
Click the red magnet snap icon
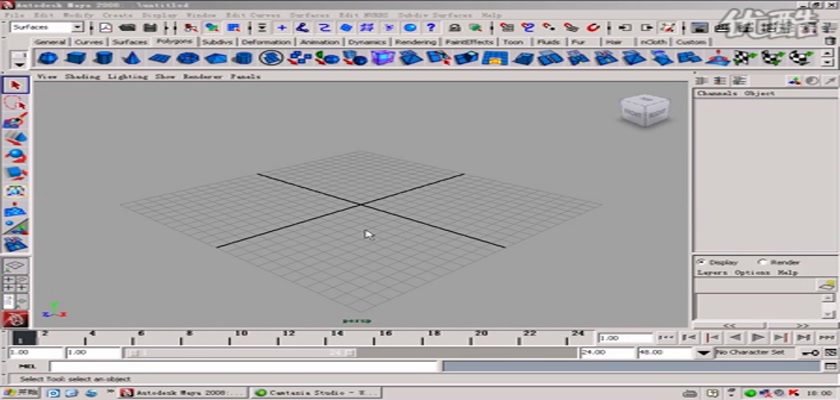tap(592, 27)
